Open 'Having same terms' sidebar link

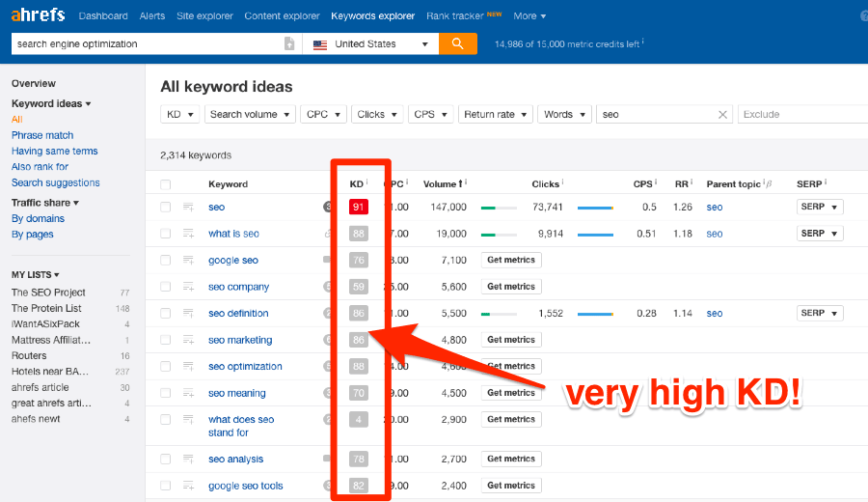pos(54,151)
